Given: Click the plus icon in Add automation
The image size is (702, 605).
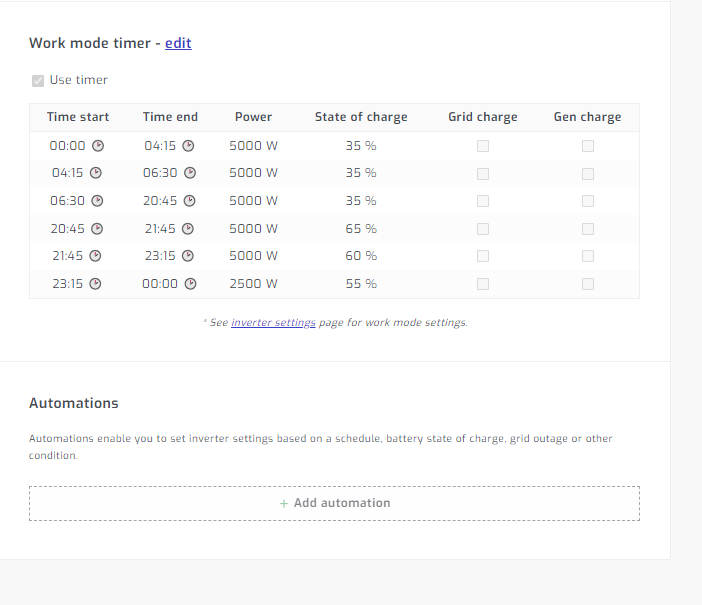Looking at the screenshot, I should point(283,504).
